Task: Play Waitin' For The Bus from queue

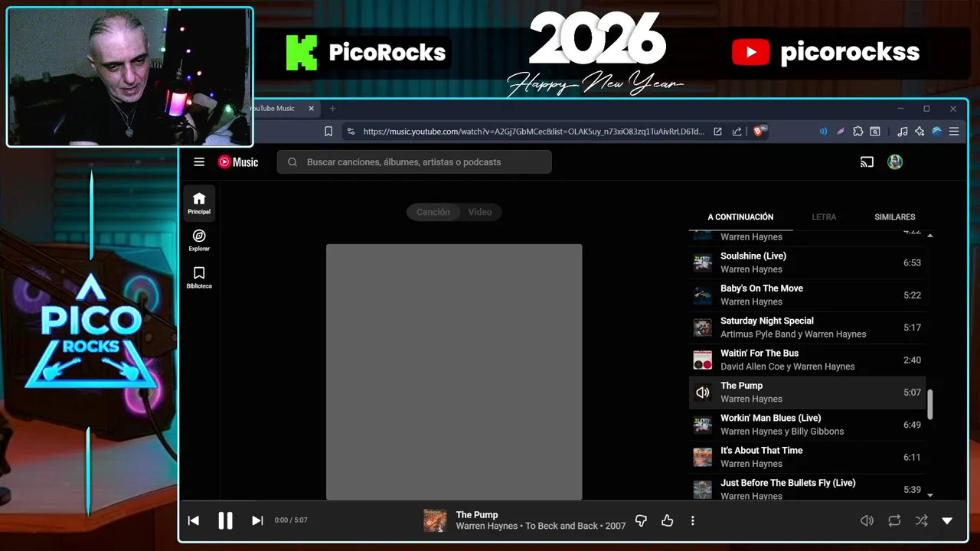Action: coord(808,360)
